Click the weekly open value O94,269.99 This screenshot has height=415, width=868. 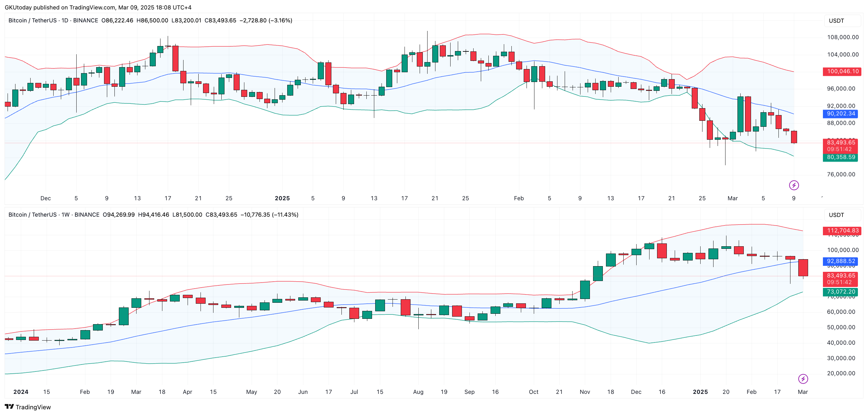click(119, 215)
